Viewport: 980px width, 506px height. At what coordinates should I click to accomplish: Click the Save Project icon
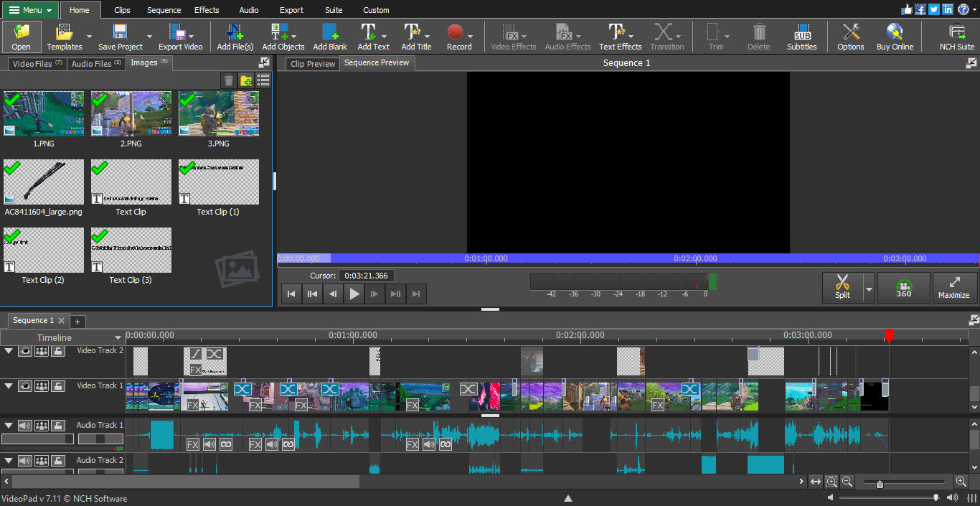tap(120, 33)
